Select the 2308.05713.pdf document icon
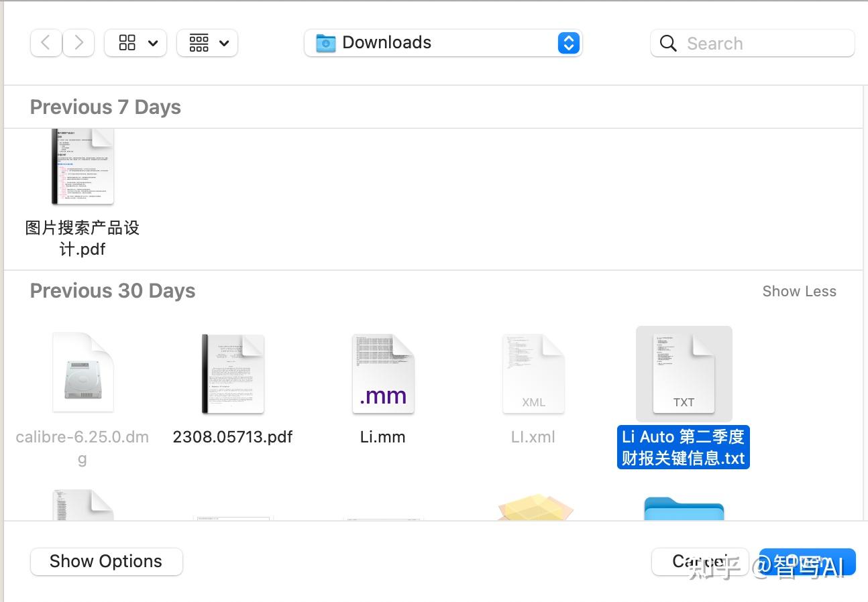 click(x=233, y=373)
